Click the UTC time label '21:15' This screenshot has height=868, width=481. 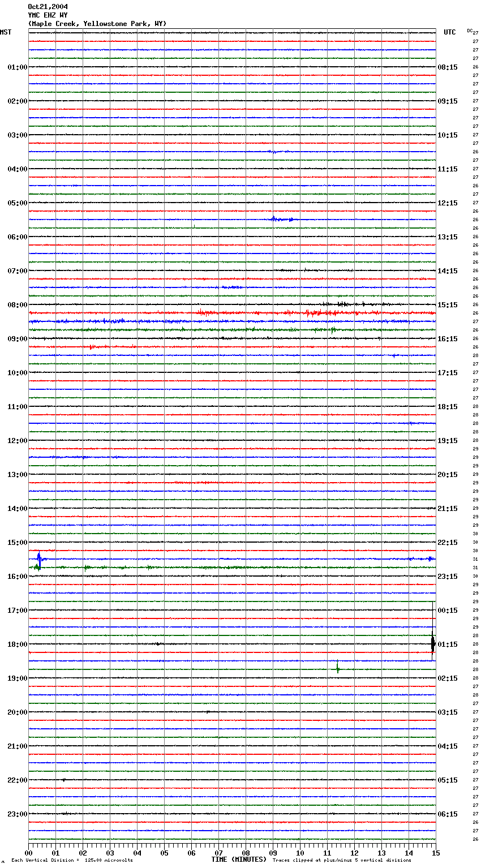pyautogui.click(x=448, y=509)
